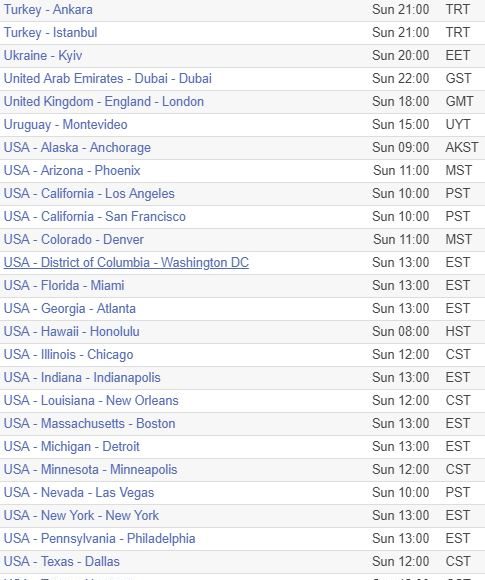Screen dimensions: 485x580
Task: Open USA - Louisiana - New Orleans
Action: [91, 401]
